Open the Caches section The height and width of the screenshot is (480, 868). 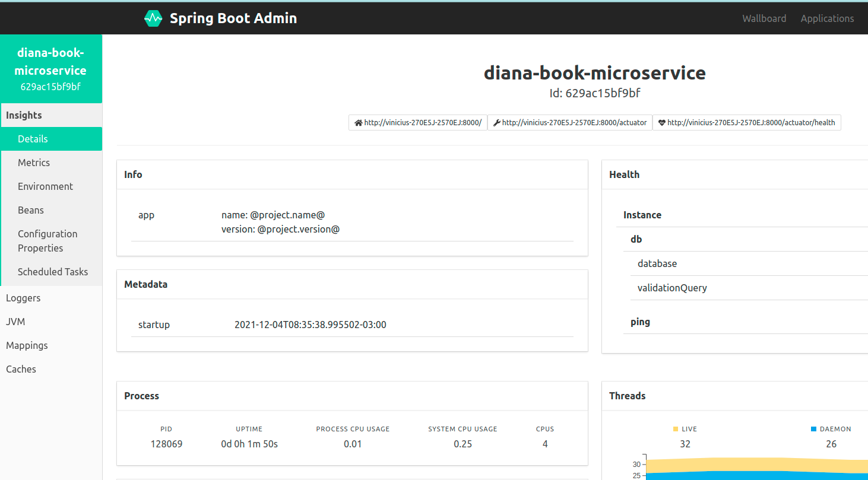[51, 369]
